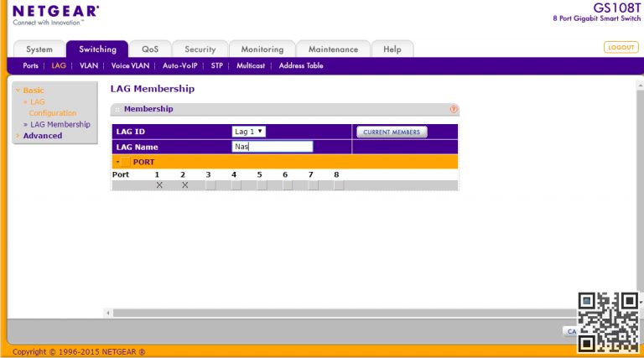
Task: Check the port 5 box
Action: click(x=262, y=185)
